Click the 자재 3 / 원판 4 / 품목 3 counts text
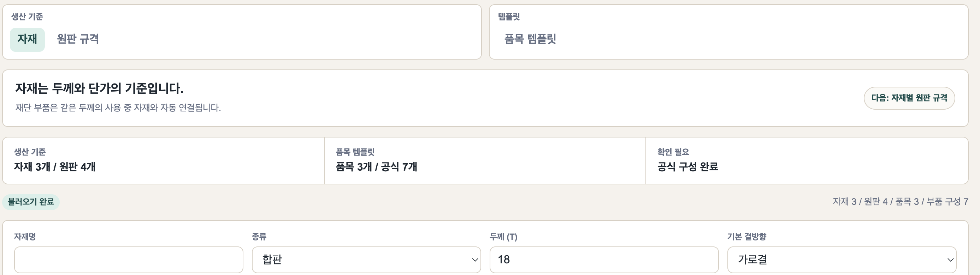The image size is (980, 275). pos(901,202)
